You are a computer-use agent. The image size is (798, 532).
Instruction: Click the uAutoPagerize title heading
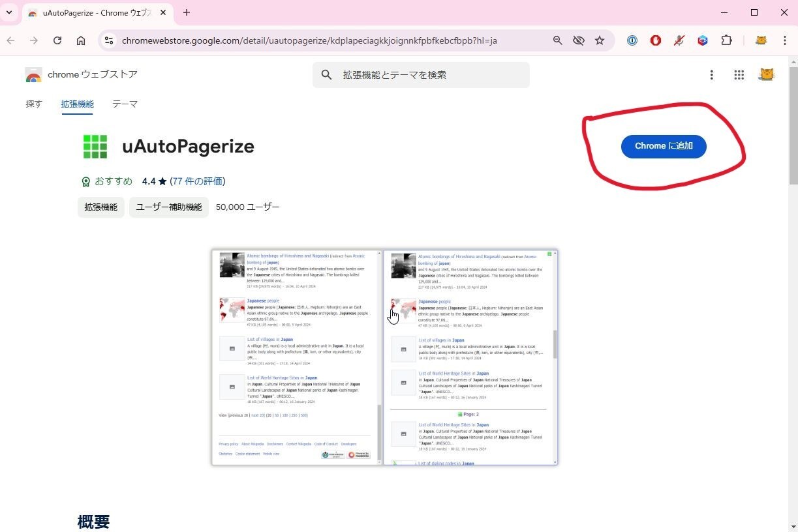pos(188,146)
